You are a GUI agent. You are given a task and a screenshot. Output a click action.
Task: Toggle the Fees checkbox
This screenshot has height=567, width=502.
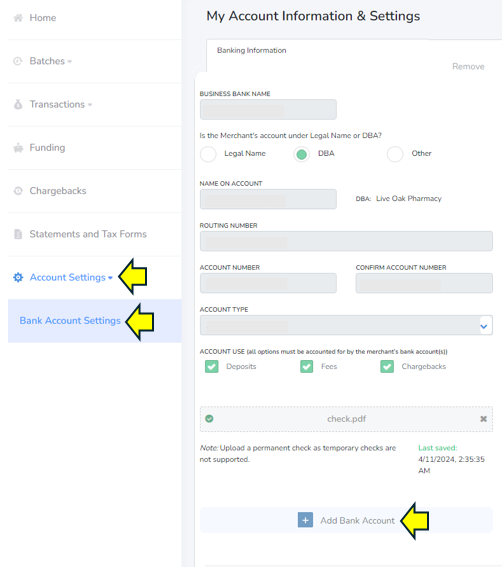(306, 366)
